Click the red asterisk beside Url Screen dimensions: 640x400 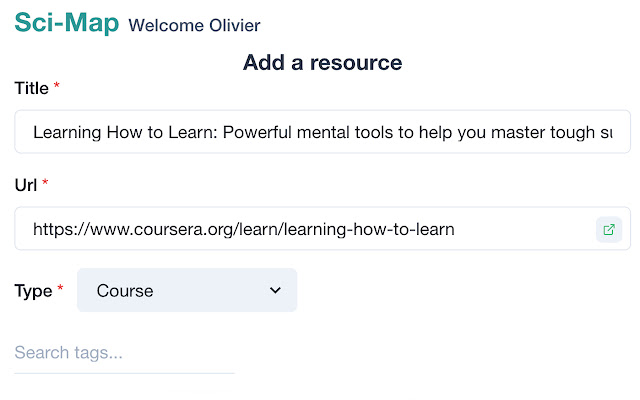(x=45, y=182)
